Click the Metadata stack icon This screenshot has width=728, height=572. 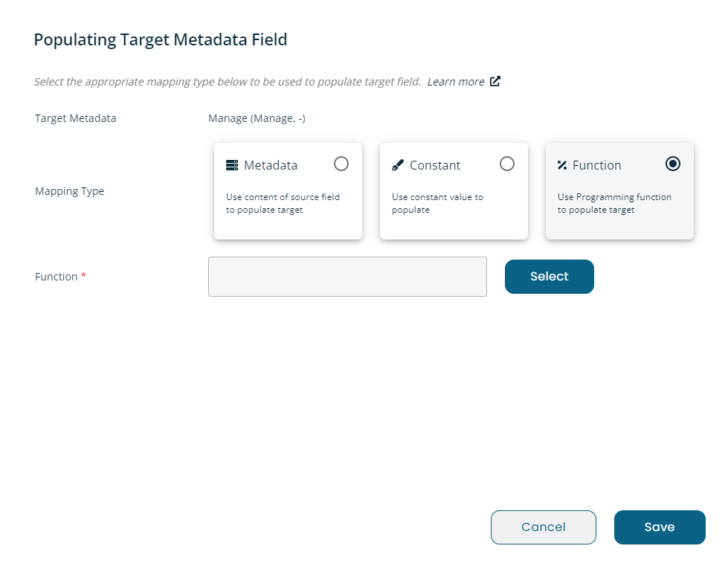point(232,165)
